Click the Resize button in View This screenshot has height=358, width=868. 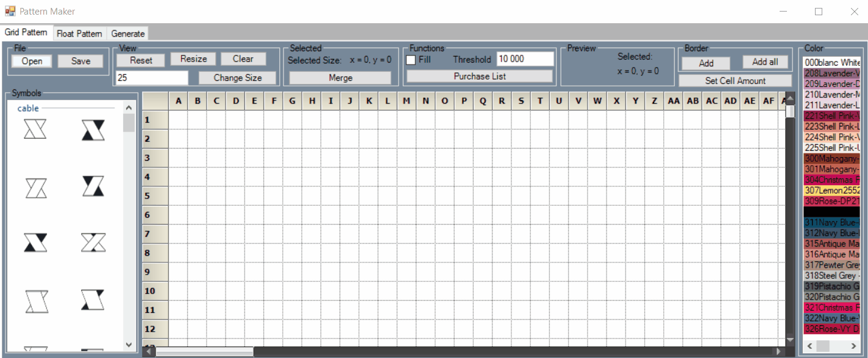[194, 59]
